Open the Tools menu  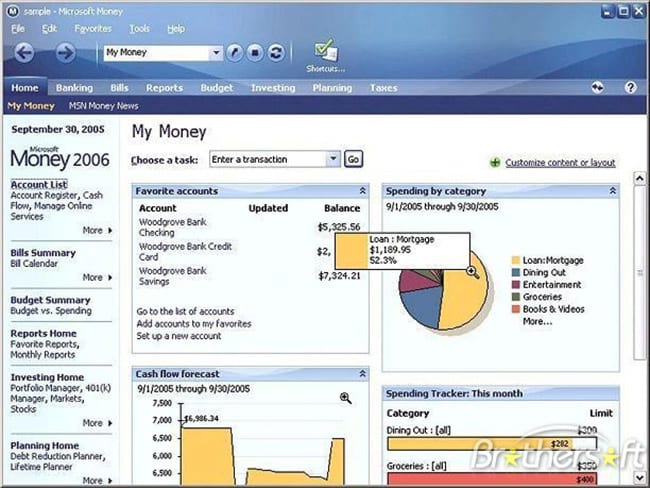[139, 29]
